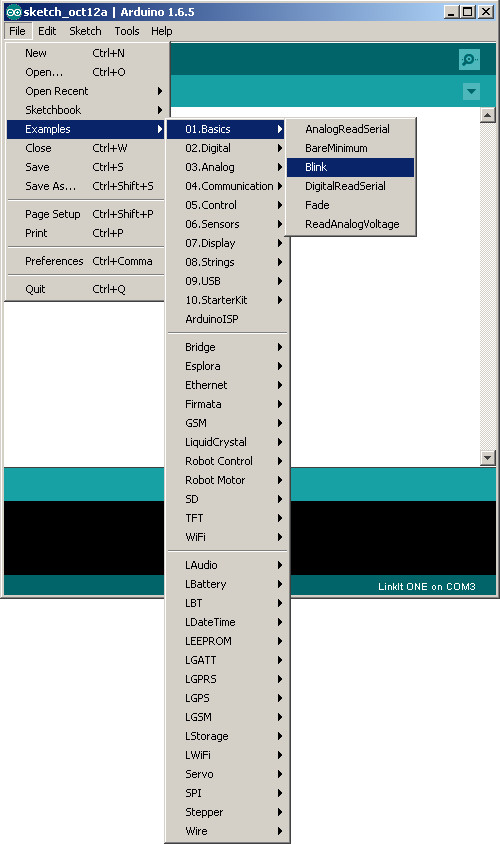Open the Edit menu

coord(47,31)
